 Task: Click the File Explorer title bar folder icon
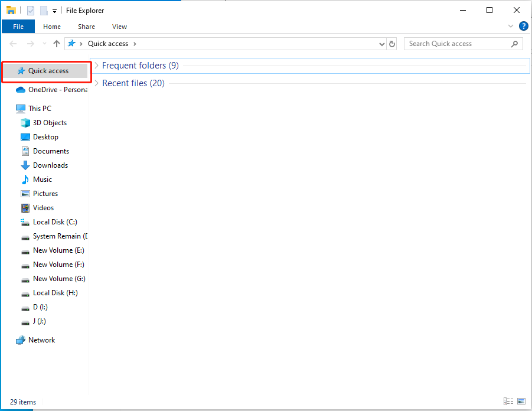[x=11, y=10]
